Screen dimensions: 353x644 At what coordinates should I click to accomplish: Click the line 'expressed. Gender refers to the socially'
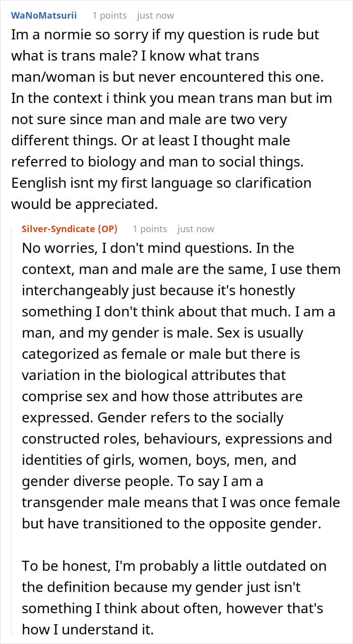pyautogui.click(x=153, y=418)
